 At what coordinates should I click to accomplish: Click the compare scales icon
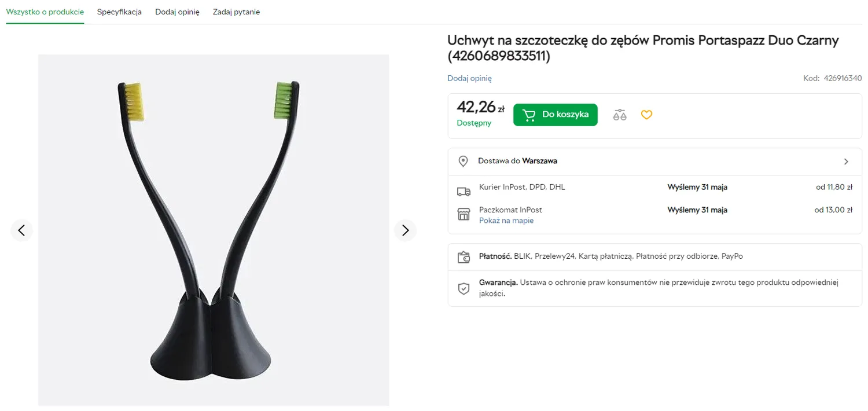(x=620, y=115)
